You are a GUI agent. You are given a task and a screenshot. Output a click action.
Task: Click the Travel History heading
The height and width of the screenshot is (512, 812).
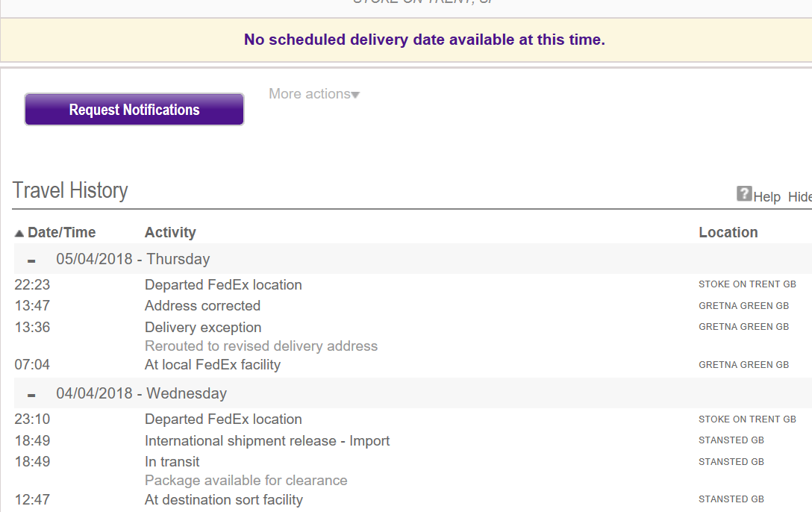point(70,190)
